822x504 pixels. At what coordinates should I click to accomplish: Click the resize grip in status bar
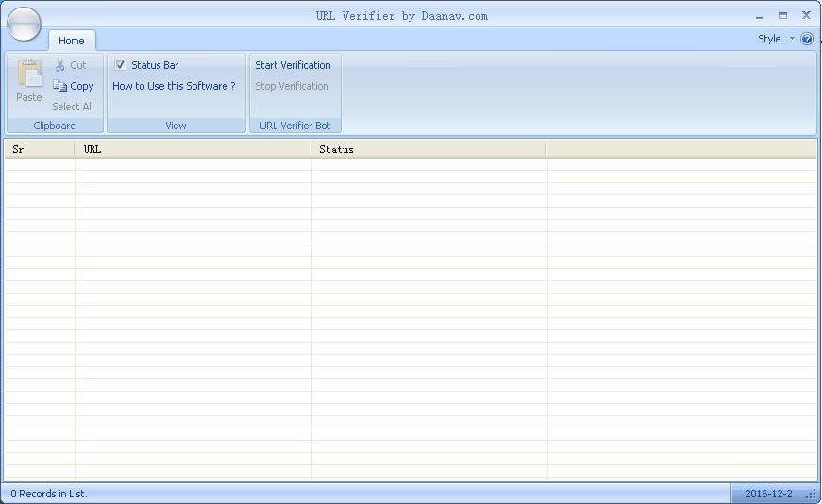pos(812,495)
